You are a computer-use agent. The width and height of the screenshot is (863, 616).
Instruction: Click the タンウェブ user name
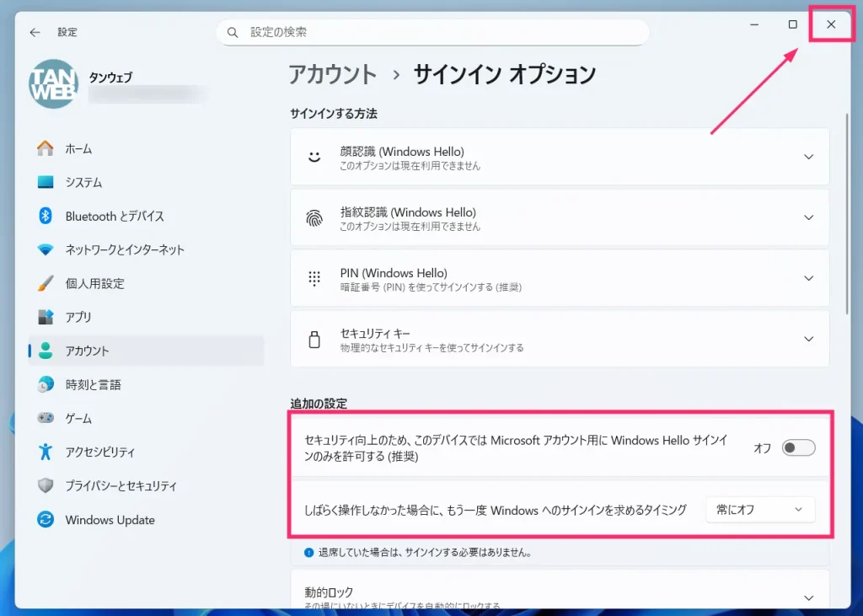point(110,78)
